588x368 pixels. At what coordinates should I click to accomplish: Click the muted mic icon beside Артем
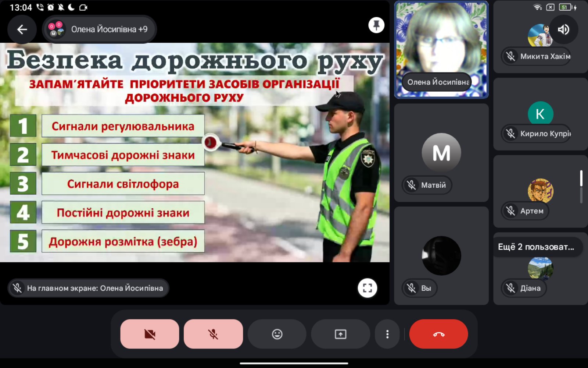pyautogui.click(x=510, y=210)
